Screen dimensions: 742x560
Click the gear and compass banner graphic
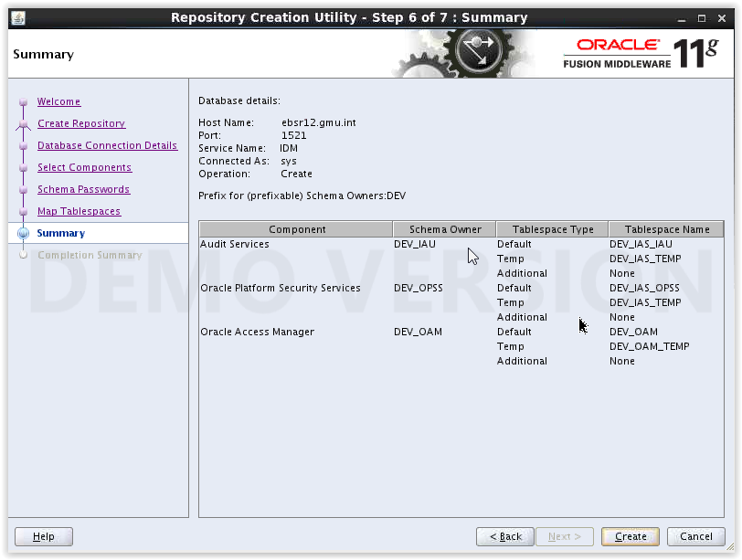coord(464,53)
